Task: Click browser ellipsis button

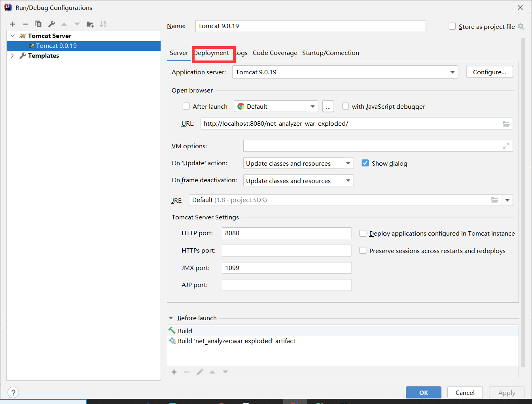Action: tap(328, 106)
